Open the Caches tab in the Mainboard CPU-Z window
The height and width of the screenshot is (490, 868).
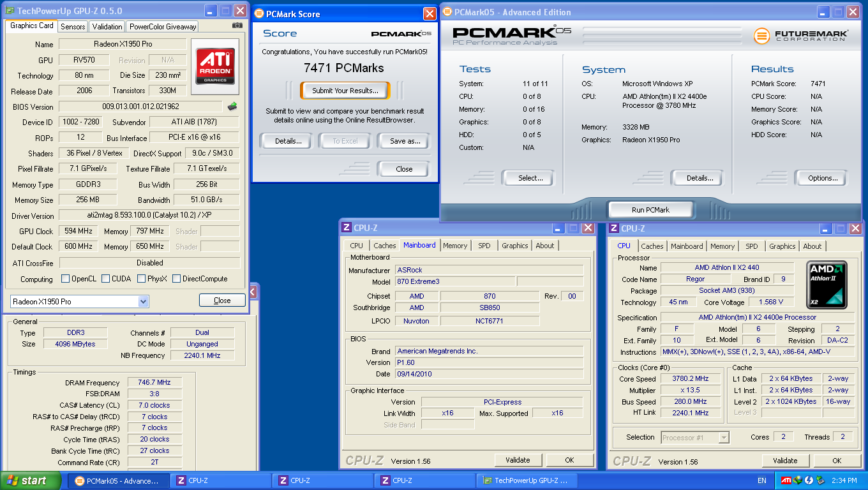pyautogui.click(x=385, y=246)
